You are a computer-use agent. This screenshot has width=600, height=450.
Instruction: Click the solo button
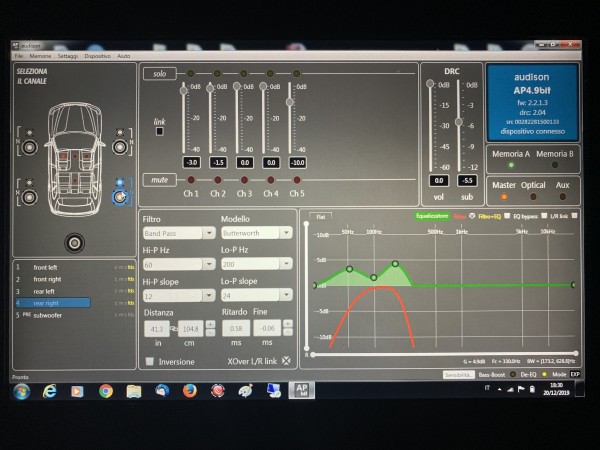(160, 73)
